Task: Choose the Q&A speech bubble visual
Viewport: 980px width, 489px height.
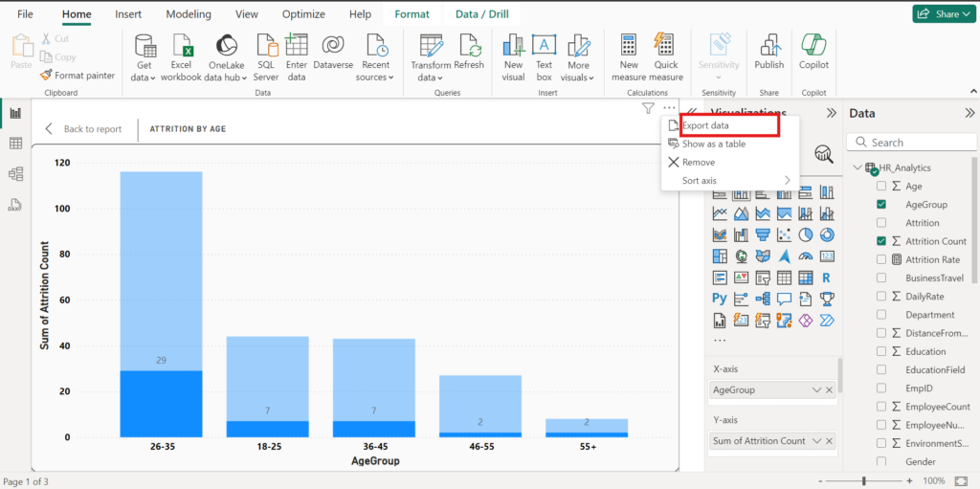Action: (x=784, y=299)
